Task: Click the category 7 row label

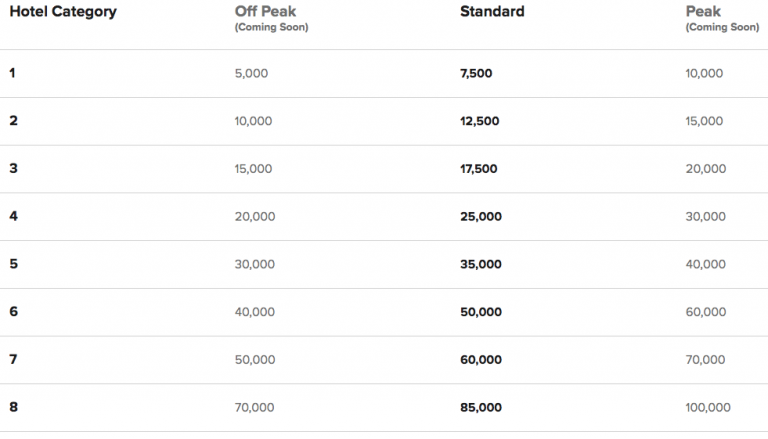Action: (x=13, y=360)
